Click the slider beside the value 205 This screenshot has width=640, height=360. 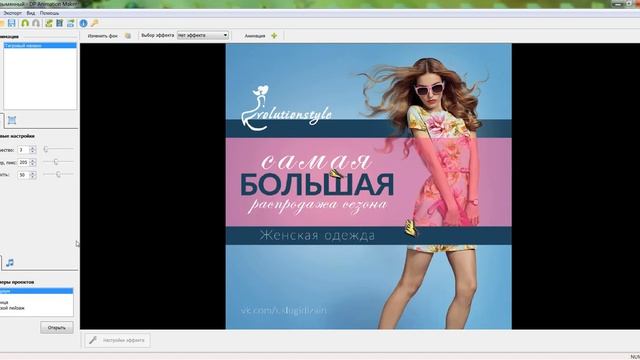[58, 162]
